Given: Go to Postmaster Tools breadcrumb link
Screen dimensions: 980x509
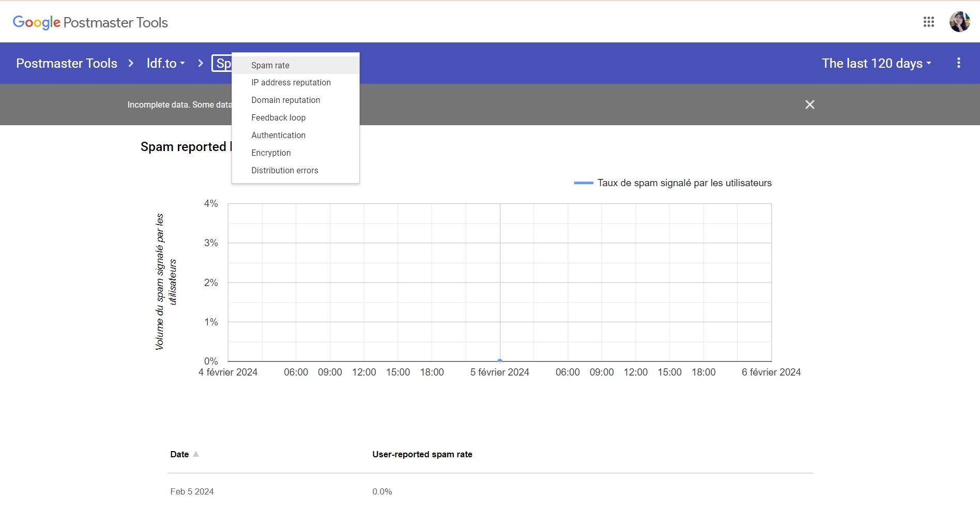Looking at the screenshot, I should point(67,63).
